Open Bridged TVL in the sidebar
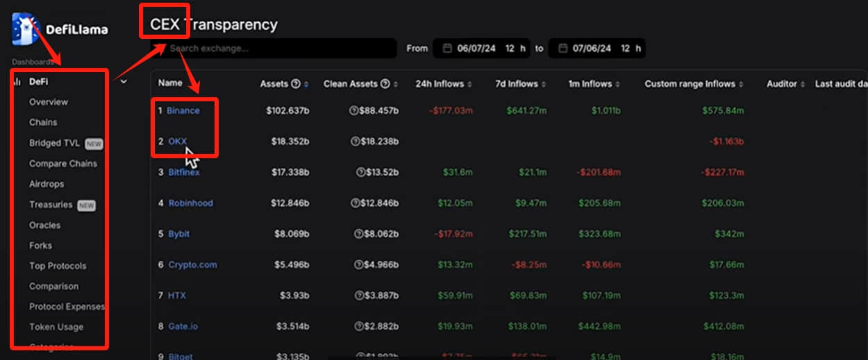 [54, 143]
